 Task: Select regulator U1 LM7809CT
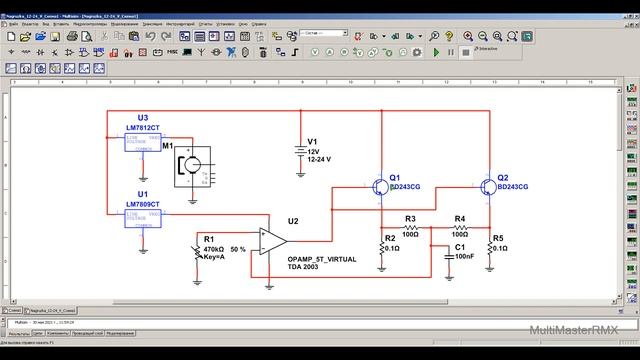tap(143, 218)
